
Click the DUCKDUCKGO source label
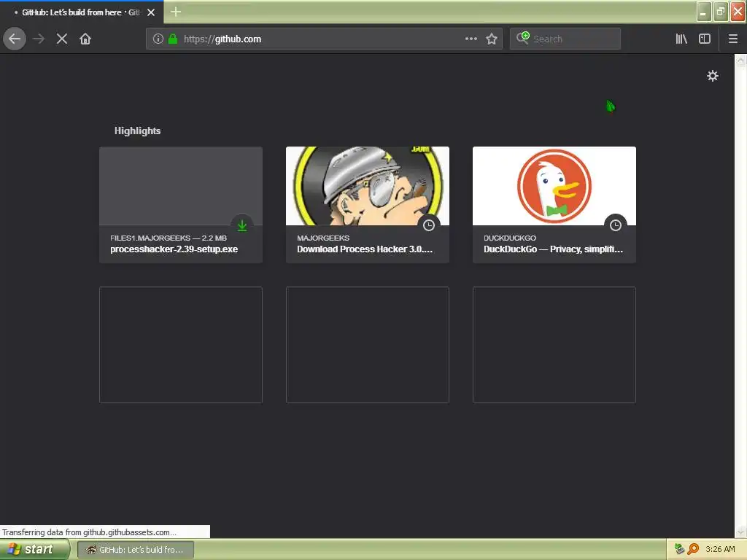[x=510, y=238]
